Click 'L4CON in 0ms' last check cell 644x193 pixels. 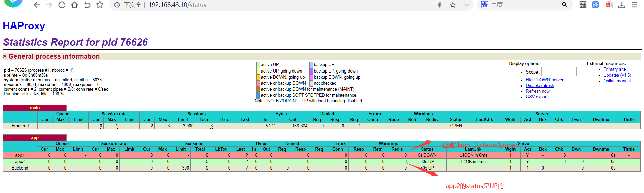[x=473, y=155]
